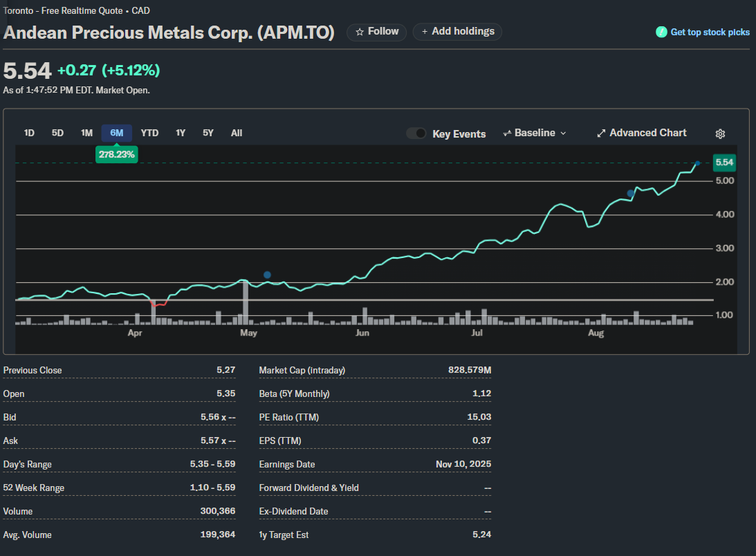Show the 1Y chart range
Viewport: 756px width, 556px height.
[181, 133]
